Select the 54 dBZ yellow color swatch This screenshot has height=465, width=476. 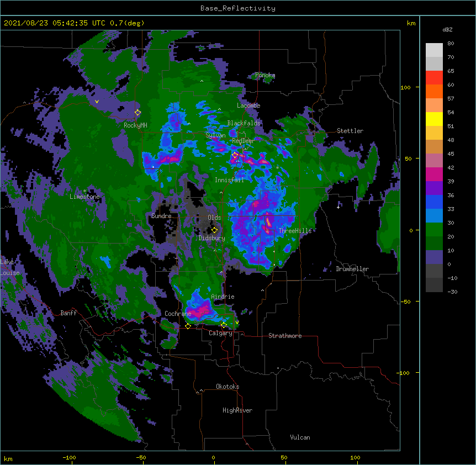434,119
